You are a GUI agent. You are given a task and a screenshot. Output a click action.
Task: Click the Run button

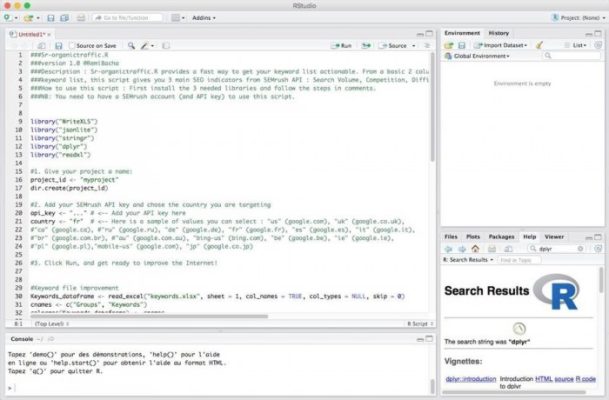341,46
